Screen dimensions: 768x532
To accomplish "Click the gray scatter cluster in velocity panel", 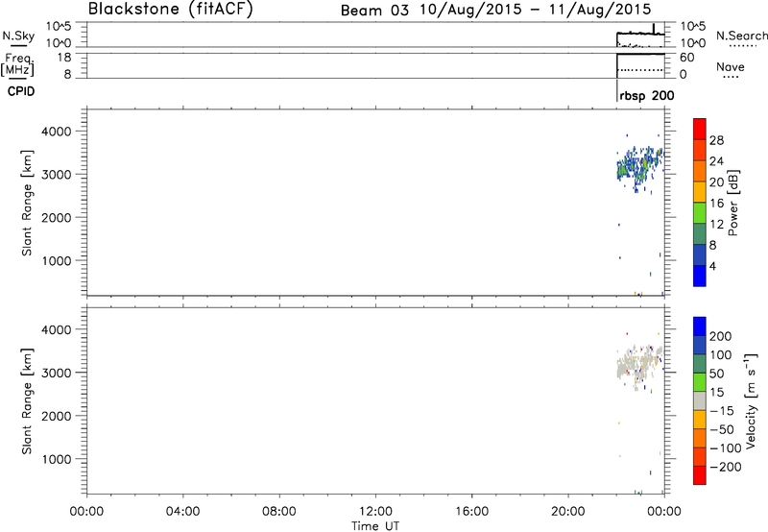I will pyautogui.click(x=639, y=367).
